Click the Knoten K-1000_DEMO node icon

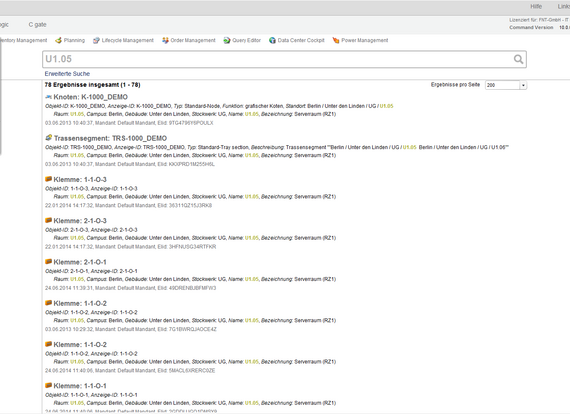point(48,97)
